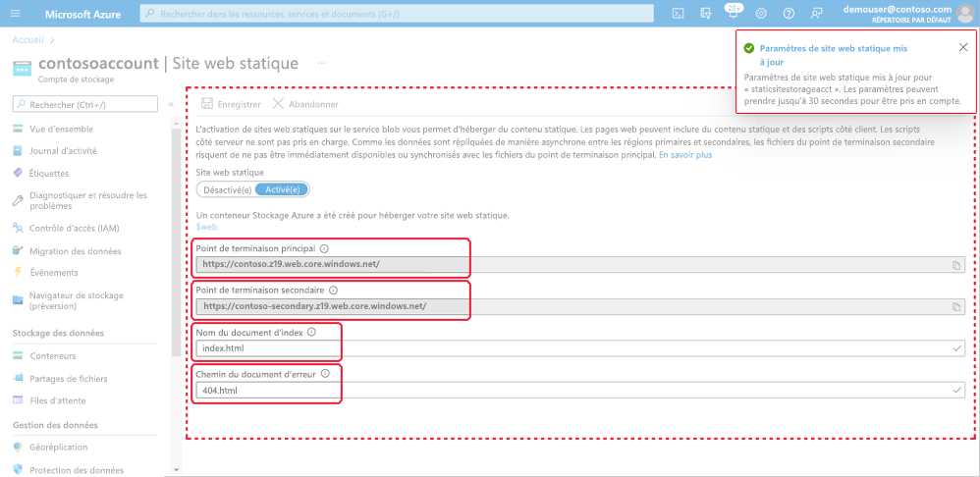
Task: Click the Migration des données icon
Action: click(18, 250)
